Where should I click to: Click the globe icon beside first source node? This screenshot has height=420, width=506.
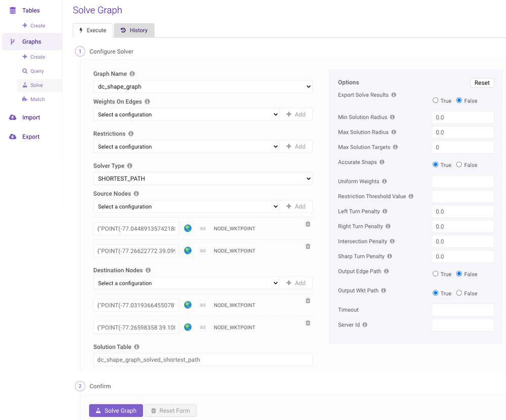188,228
